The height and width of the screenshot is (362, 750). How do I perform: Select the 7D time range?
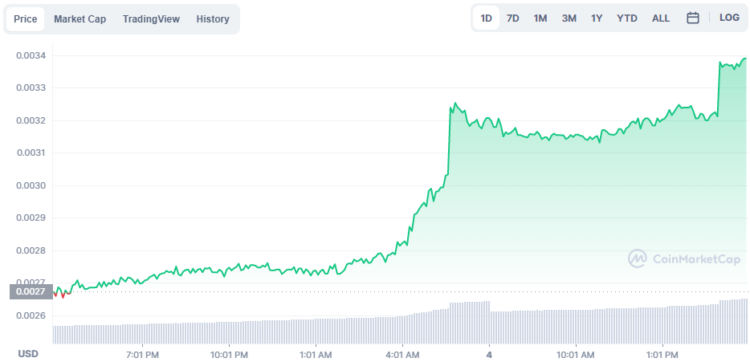click(513, 19)
